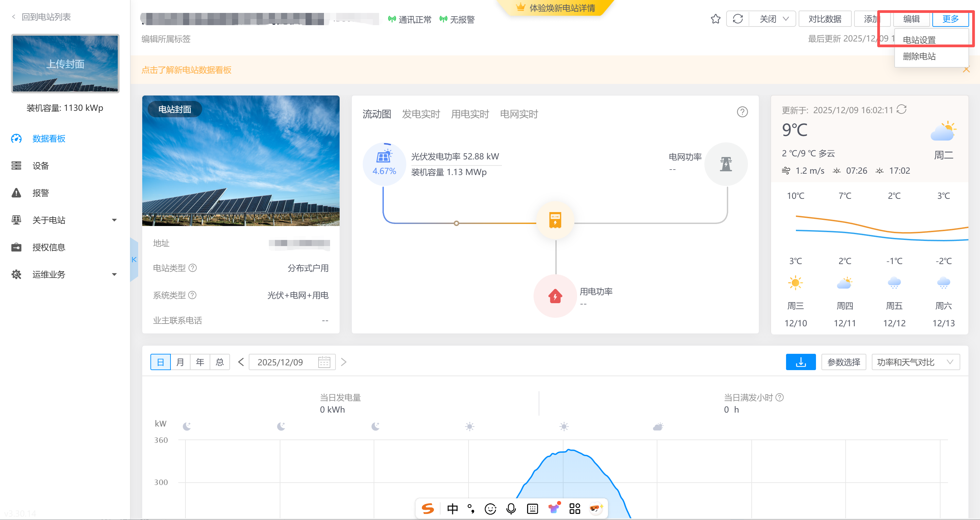Open the 功率和天气对比 dropdown
This screenshot has height=520, width=980.
pos(915,362)
